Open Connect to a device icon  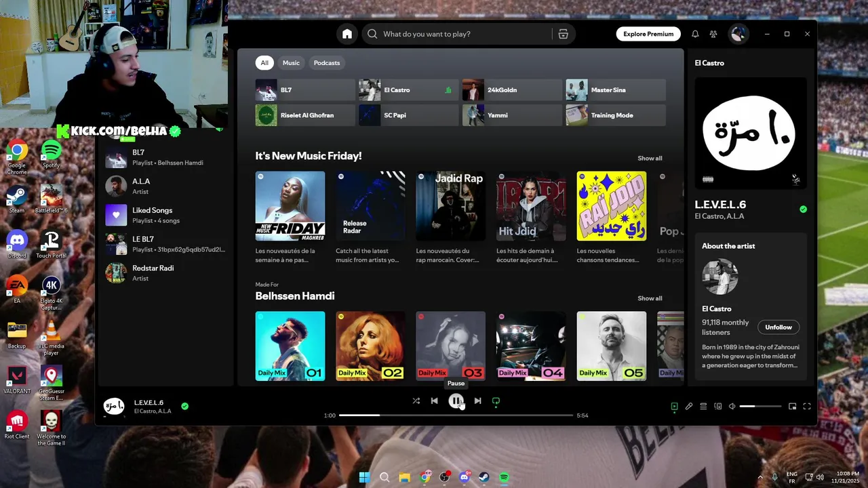click(718, 407)
